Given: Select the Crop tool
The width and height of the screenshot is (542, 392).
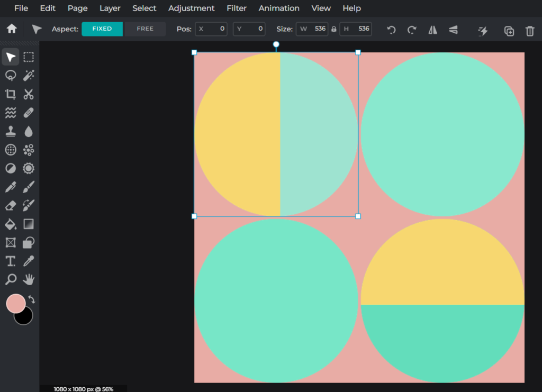Looking at the screenshot, I should coord(10,94).
